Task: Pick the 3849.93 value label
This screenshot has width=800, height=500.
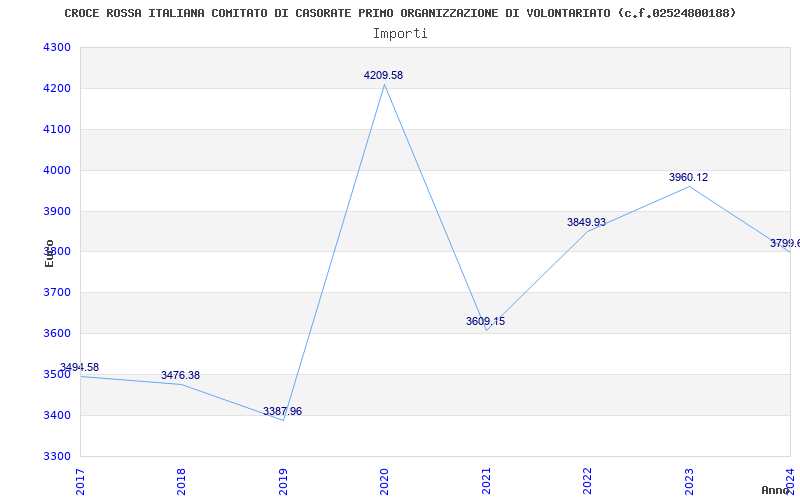Action: 586,222
